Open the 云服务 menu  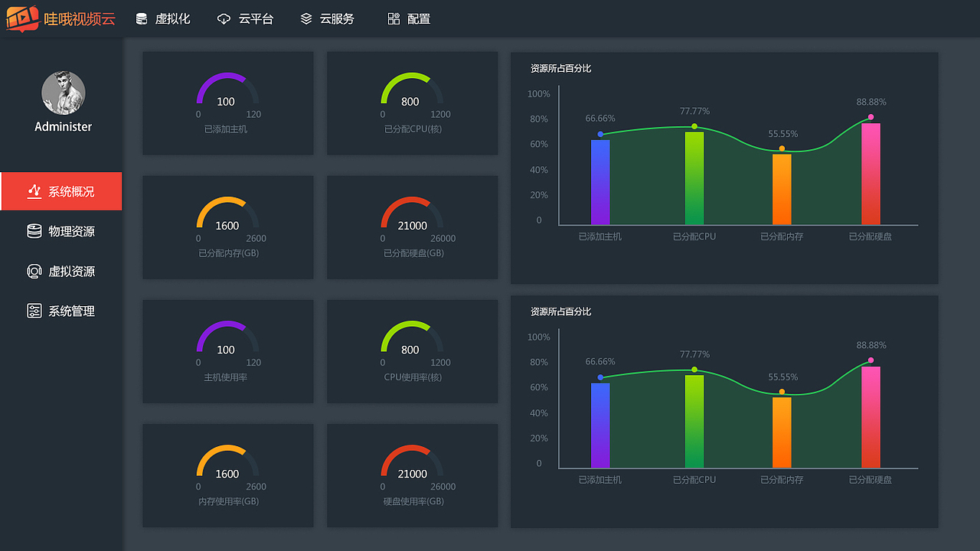coord(327,19)
